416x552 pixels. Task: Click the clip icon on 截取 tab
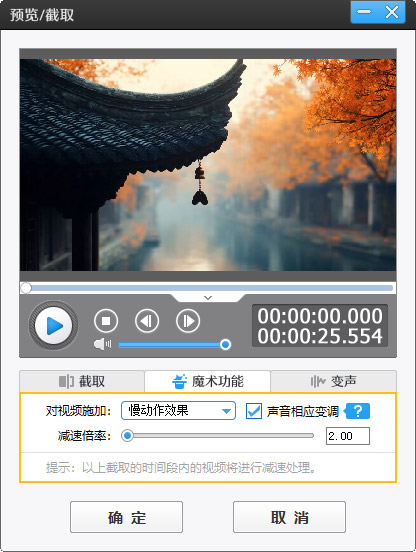click(x=66, y=381)
